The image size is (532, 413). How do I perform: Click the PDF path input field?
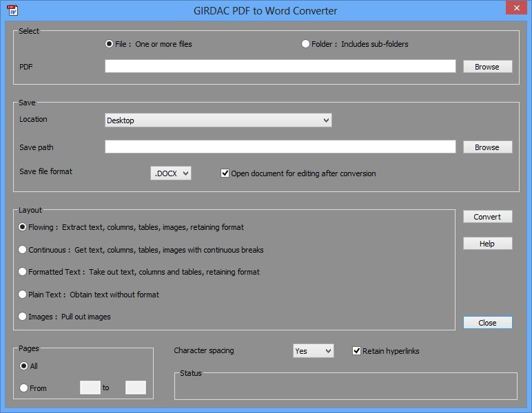[280, 66]
